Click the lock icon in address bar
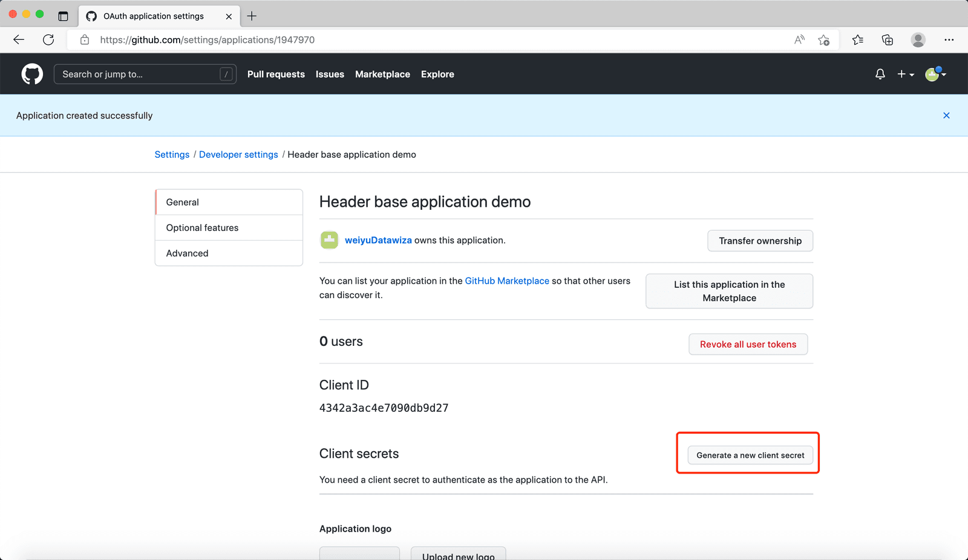 [85, 40]
